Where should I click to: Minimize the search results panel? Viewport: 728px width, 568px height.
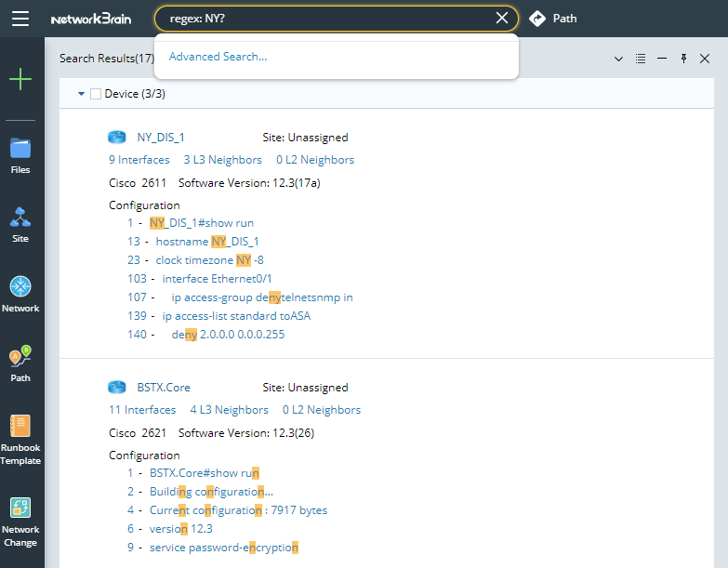coord(662,59)
